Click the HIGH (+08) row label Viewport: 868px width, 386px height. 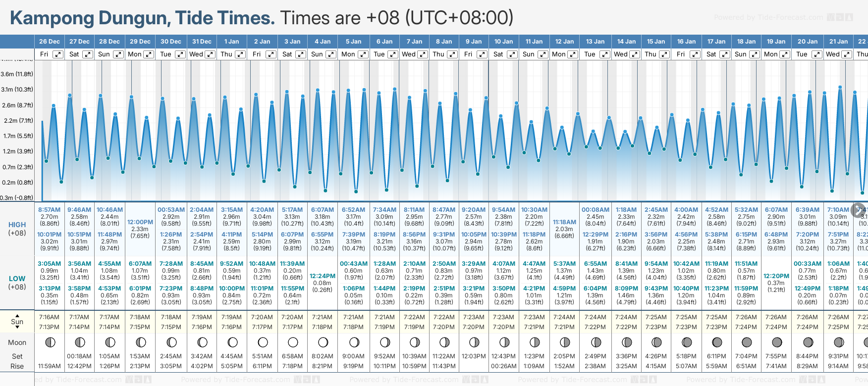(x=17, y=229)
